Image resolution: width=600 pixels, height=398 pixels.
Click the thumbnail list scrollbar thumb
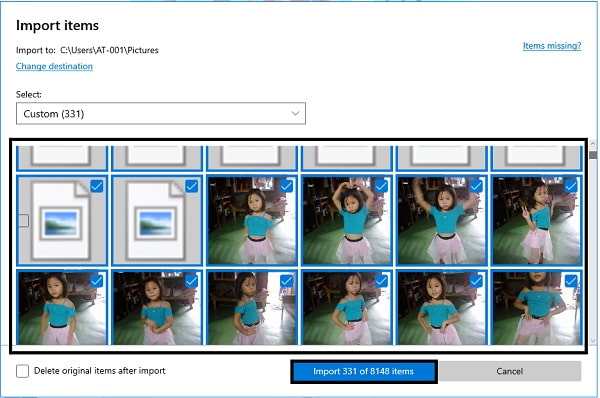tap(593, 155)
